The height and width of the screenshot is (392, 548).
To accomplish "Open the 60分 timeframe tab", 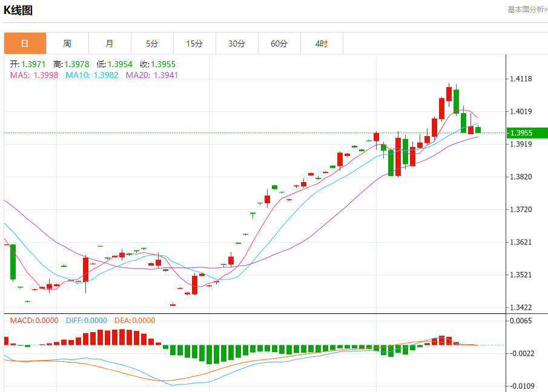I will [279, 44].
